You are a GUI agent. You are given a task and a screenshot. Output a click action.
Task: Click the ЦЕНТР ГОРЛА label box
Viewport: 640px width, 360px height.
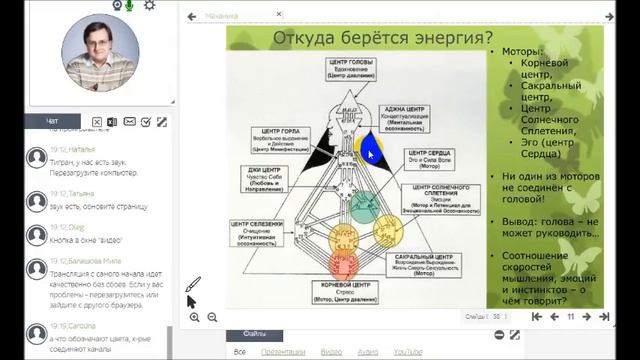281,140
